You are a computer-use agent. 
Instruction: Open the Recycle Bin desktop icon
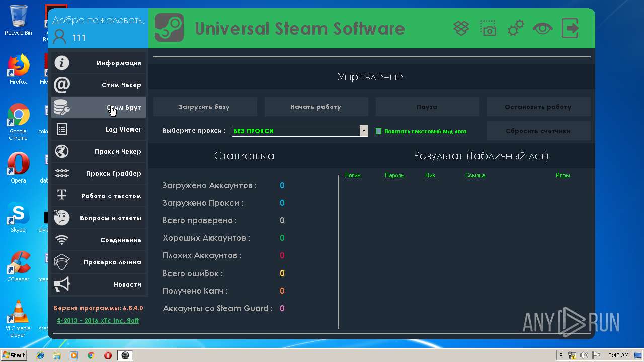click(18, 20)
